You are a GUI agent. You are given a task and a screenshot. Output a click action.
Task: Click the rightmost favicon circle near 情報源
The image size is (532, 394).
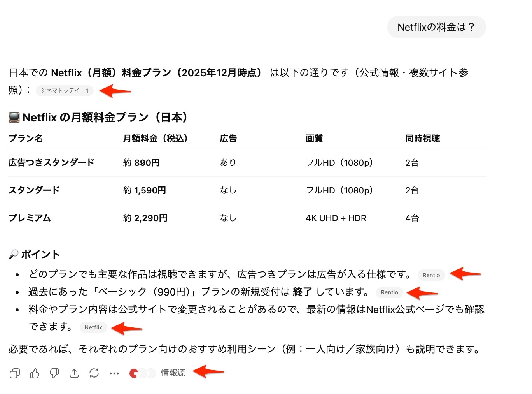(151, 373)
